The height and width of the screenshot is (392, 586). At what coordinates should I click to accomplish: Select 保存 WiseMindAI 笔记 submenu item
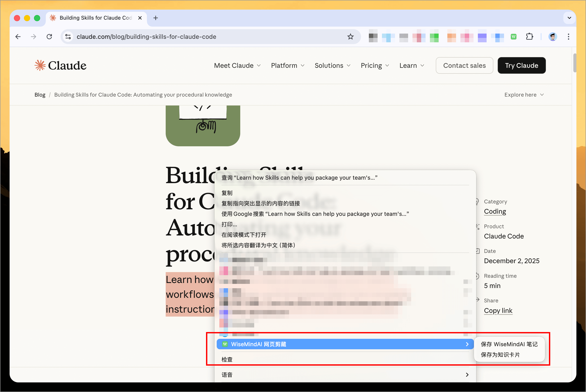click(x=509, y=344)
